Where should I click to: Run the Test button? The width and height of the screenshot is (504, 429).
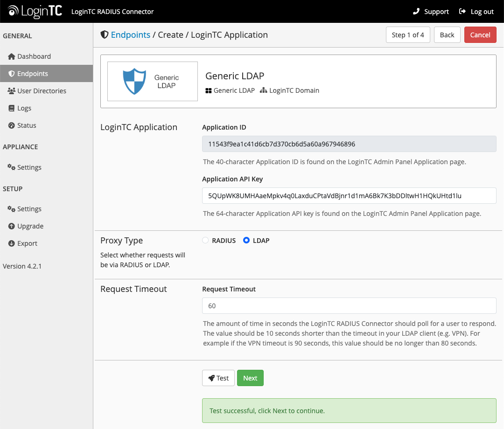pos(218,378)
